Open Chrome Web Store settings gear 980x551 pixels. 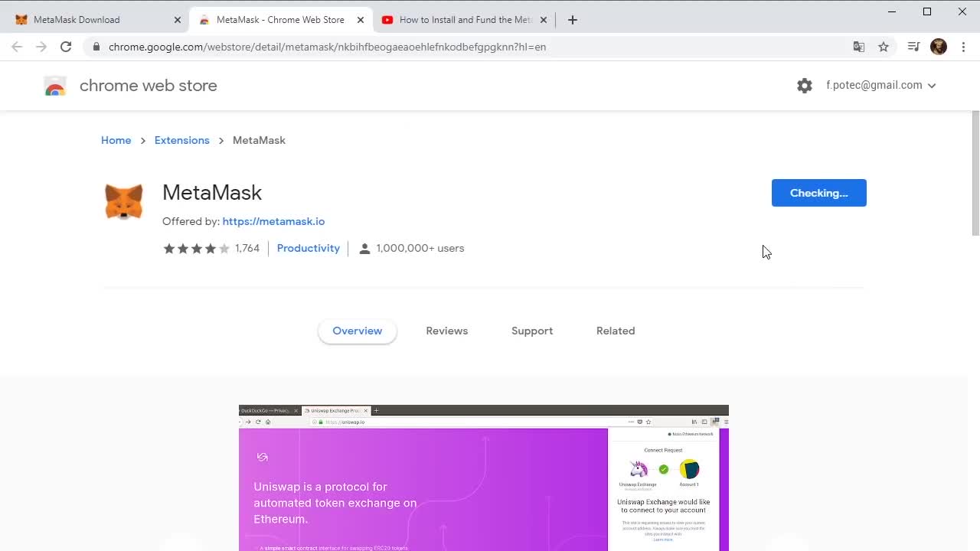coord(805,86)
